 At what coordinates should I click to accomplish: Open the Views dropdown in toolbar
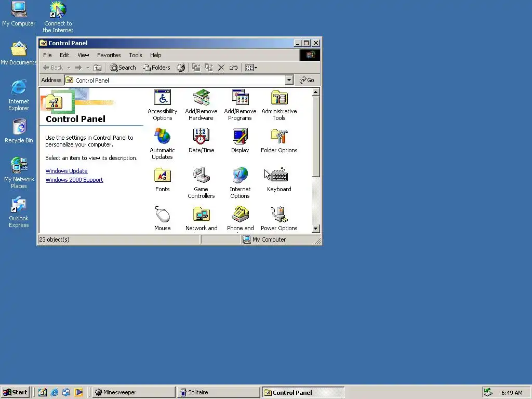(x=251, y=68)
